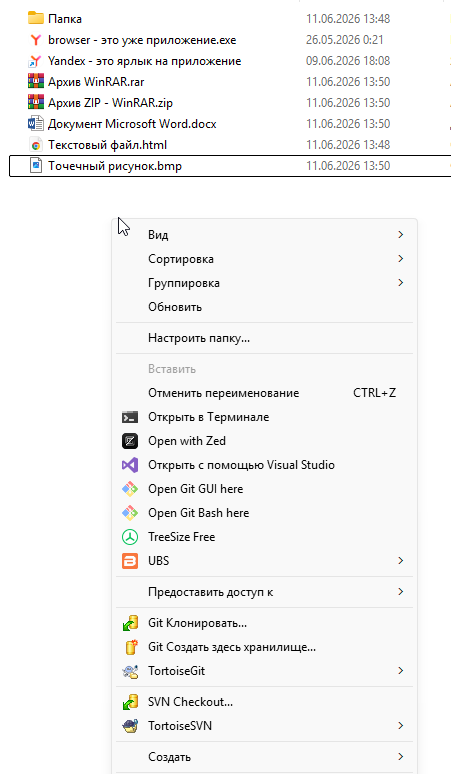Click the green TreeSize Free icon
Screen dimensions: 451x774
[x=130, y=537]
